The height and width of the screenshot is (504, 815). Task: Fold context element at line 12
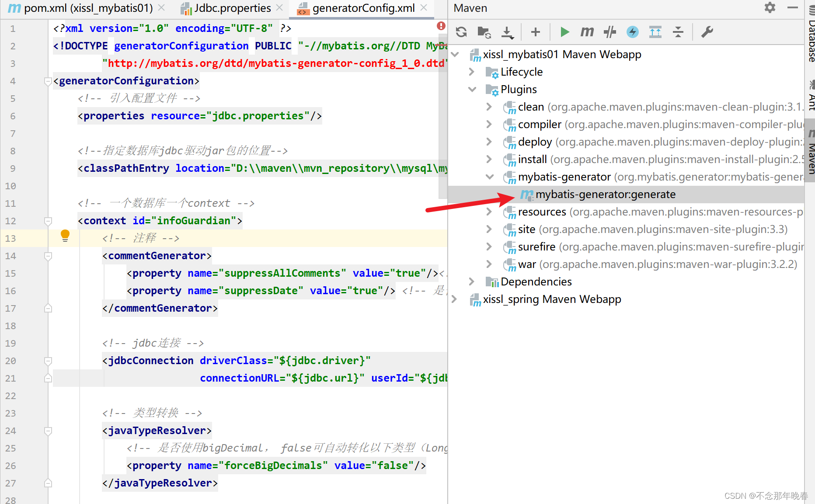coord(48,221)
